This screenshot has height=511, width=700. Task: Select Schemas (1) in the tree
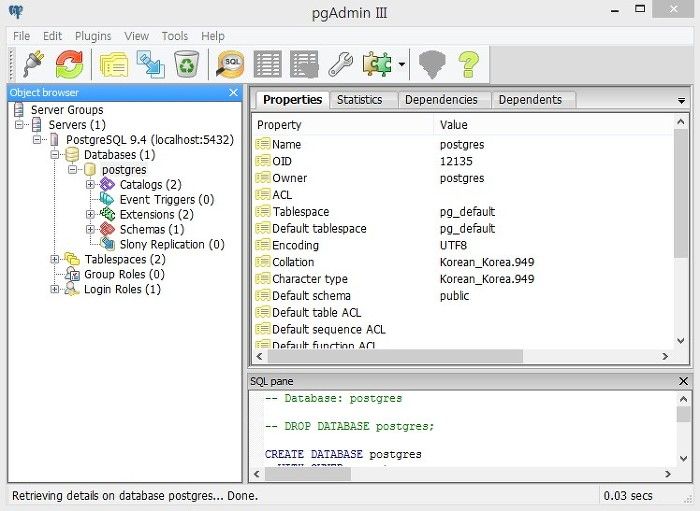pyautogui.click(x=152, y=229)
